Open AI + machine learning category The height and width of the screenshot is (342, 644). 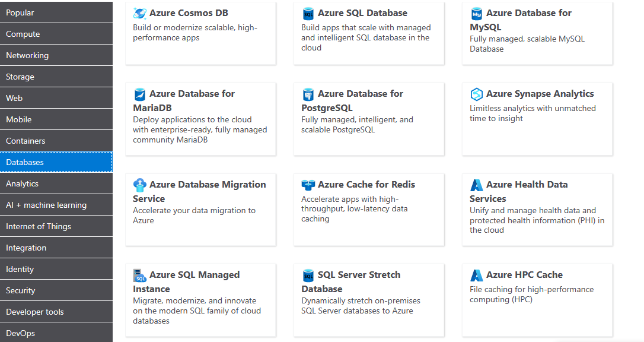pos(56,205)
